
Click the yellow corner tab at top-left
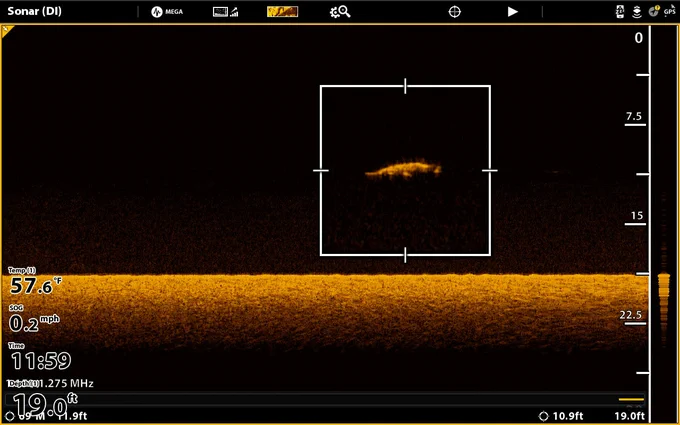pos(7,31)
